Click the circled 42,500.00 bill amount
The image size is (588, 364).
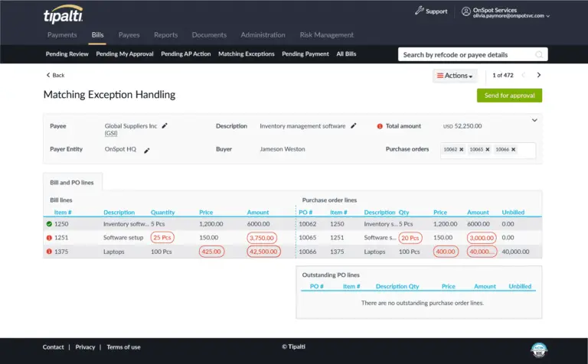pyautogui.click(x=263, y=252)
